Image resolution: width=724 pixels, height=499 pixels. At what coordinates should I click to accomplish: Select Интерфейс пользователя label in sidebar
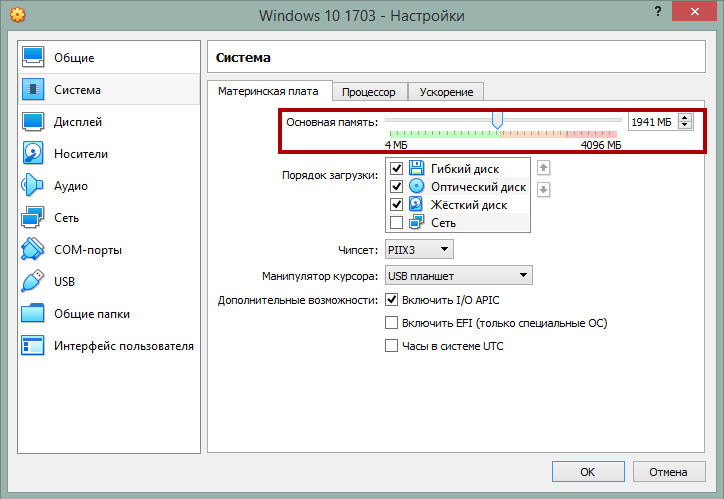click(x=124, y=346)
